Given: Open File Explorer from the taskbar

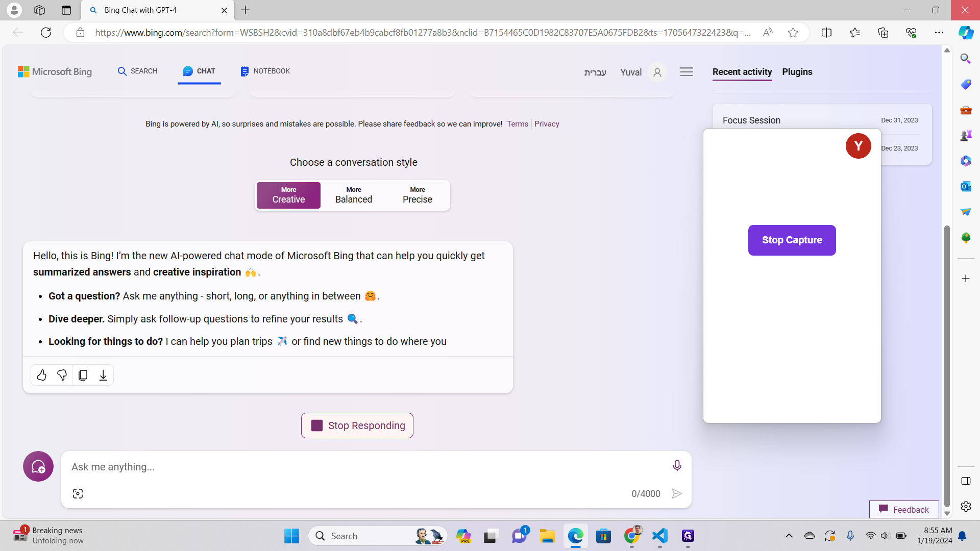Looking at the screenshot, I should coord(547,536).
